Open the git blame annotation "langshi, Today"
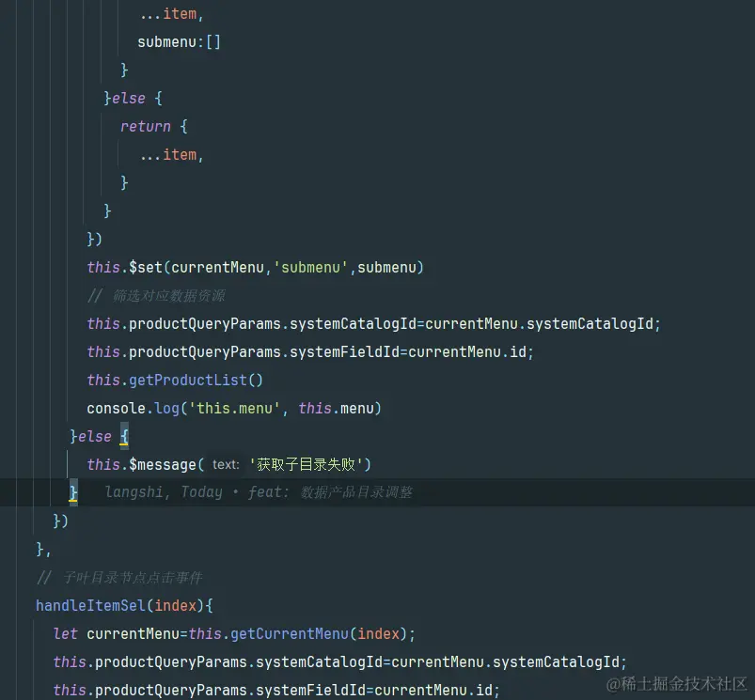755x700 pixels. [164, 492]
